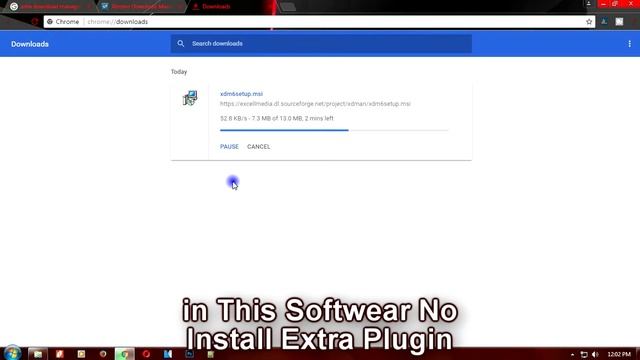Focus the Search downloads field
This screenshot has width=640, height=360.
pos(321,44)
